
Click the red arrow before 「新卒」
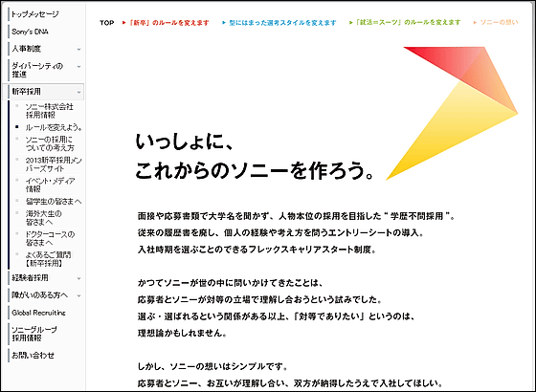pos(124,23)
